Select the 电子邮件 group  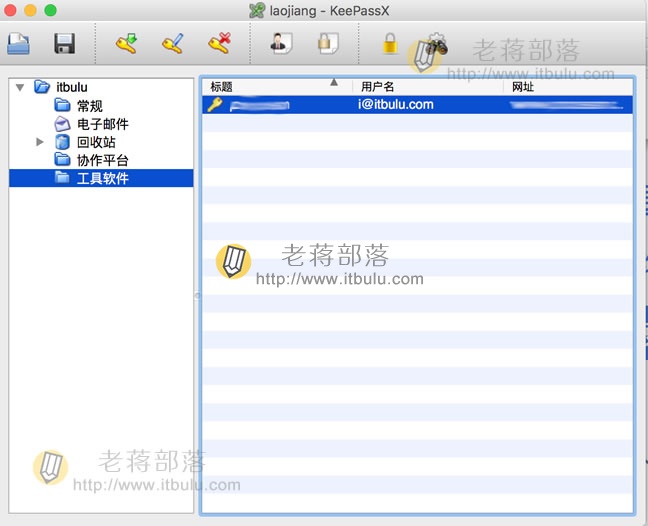pyautogui.click(x=102, y=124)
